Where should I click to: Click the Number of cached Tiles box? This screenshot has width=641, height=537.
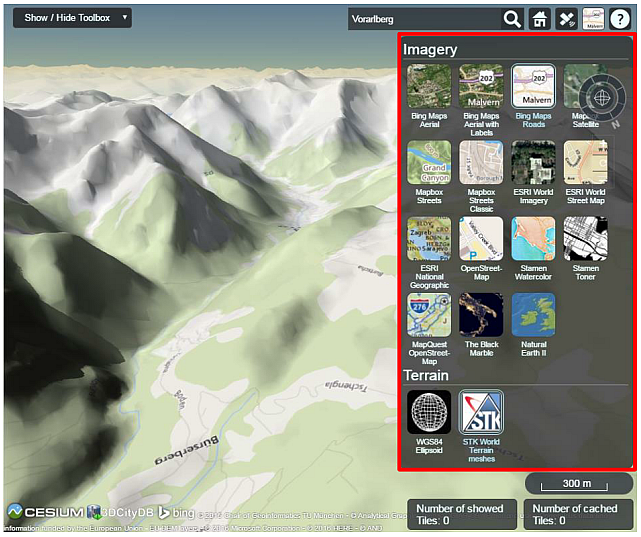[x=578, y=515]
